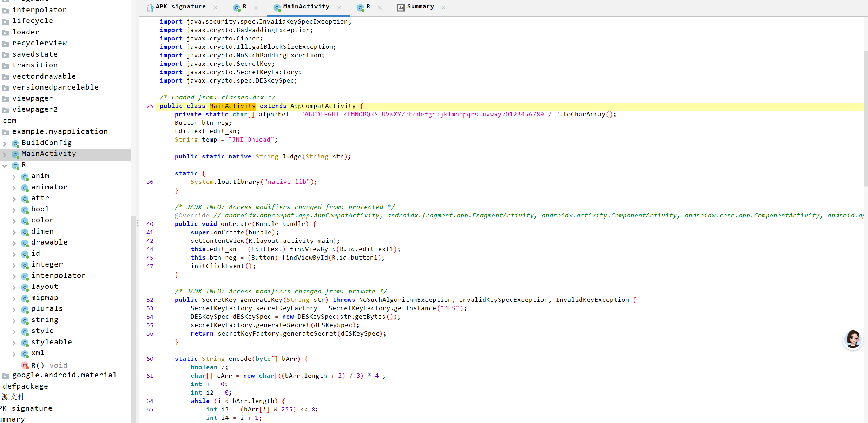Expand the BuildConfig tree node
The height and width of the screenshot is (423, 868).
[x=5, y=143]
